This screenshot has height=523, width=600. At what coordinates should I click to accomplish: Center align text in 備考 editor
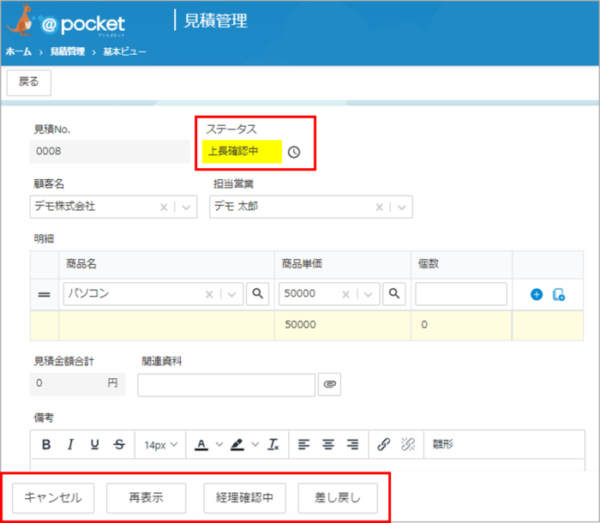tap(328, 445)
